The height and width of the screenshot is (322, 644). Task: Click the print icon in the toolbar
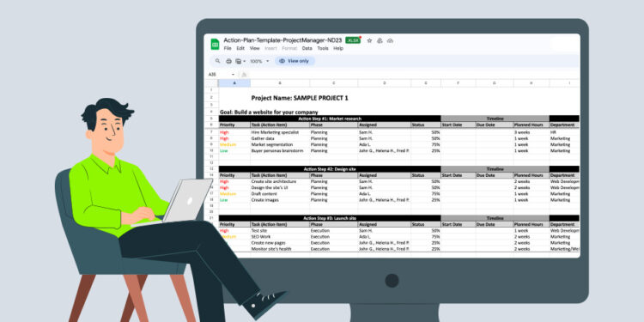click(228, 61)
